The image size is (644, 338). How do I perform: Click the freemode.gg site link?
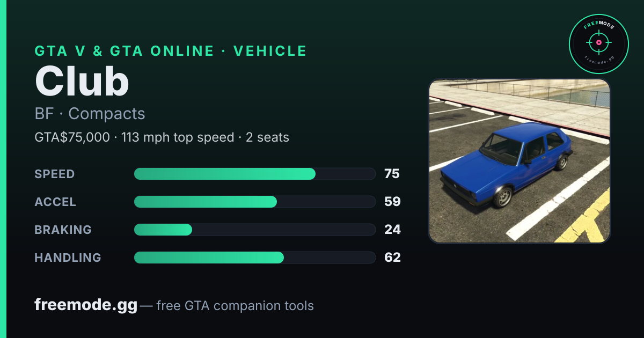[x=86, y=305]
